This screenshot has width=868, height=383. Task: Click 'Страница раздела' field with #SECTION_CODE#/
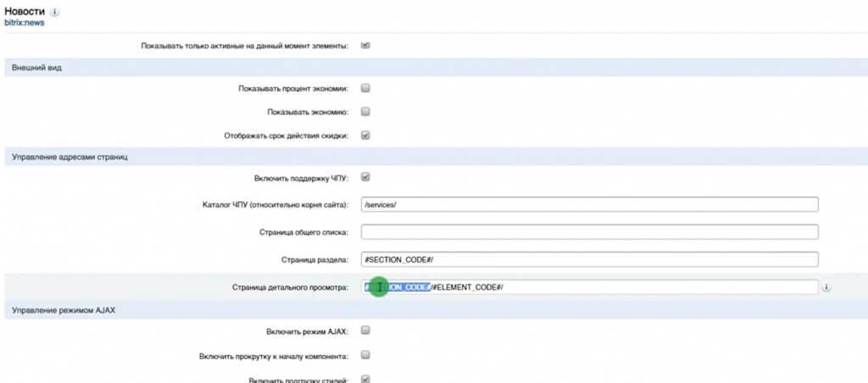tap(590, 259)
